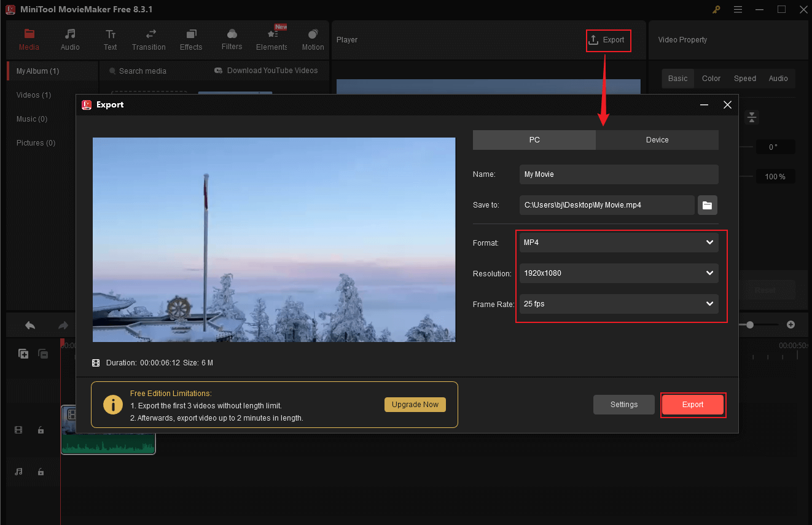Lock the music track
The height and width of the screenshot is (525, 812).
[41, 472]
